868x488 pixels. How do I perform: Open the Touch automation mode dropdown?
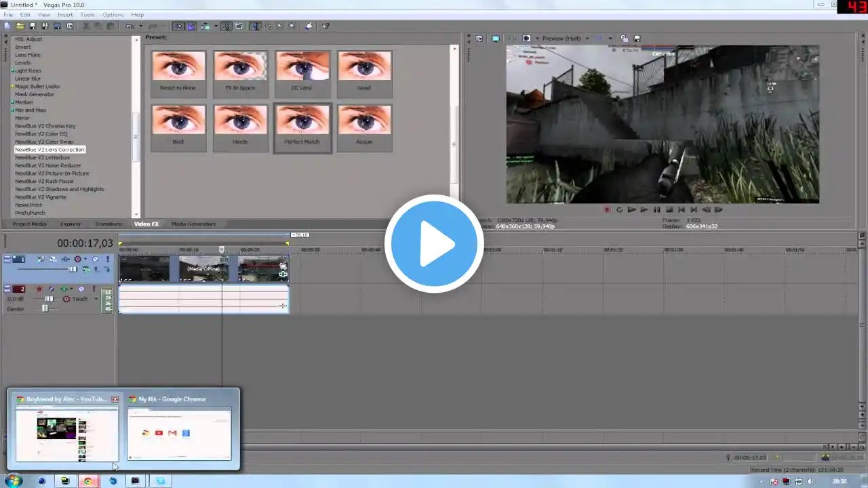(x=96, y=299)
